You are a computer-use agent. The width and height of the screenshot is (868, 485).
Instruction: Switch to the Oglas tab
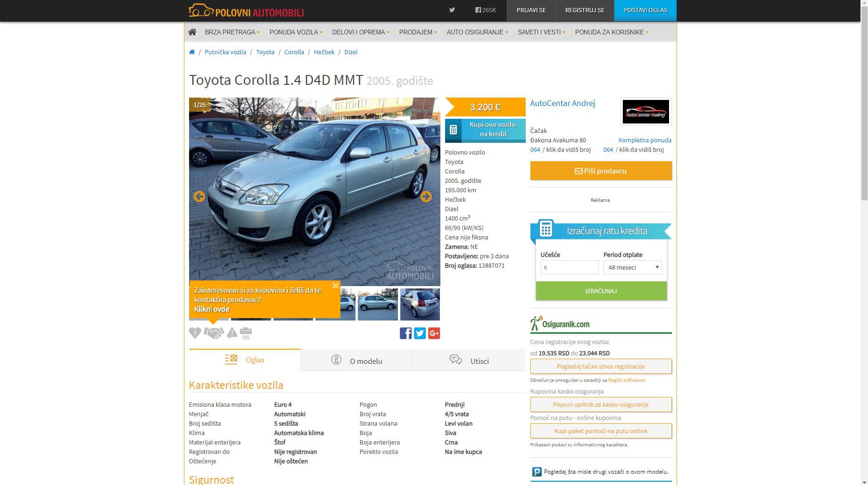[245, 360]
